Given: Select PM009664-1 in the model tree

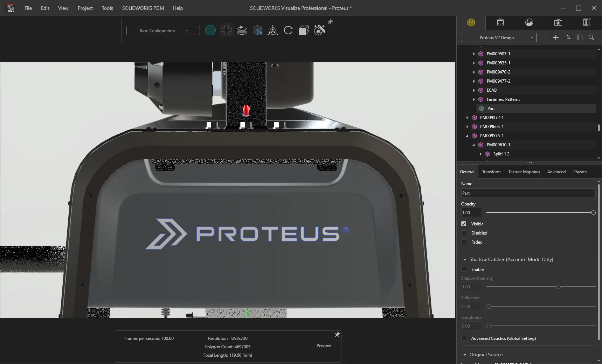Looking at the screenshot, I should click(x=492, y=127).
